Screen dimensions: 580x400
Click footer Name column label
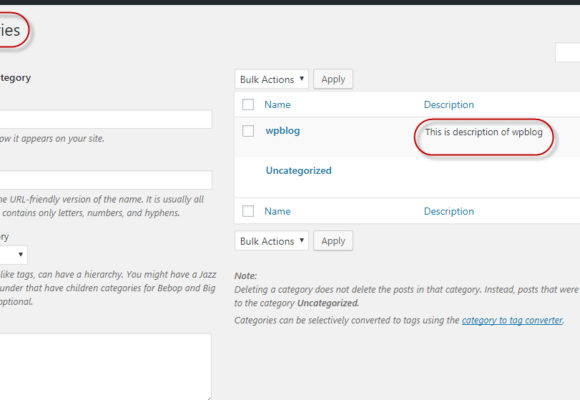(277, 211)
